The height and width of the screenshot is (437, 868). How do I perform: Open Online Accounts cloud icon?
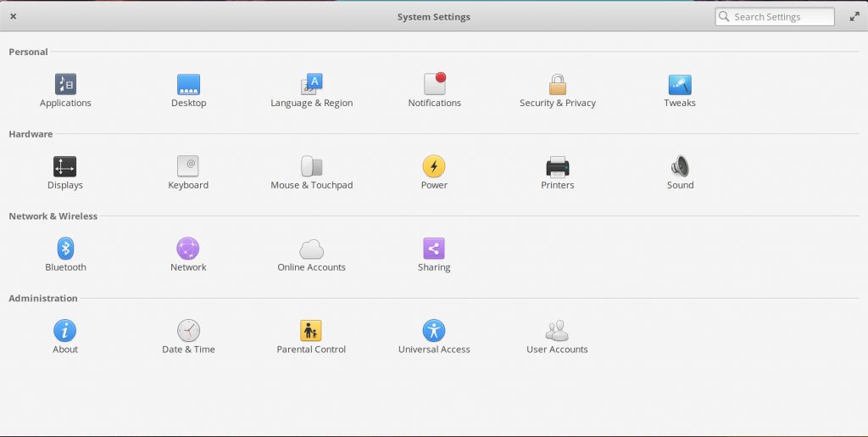312,249
